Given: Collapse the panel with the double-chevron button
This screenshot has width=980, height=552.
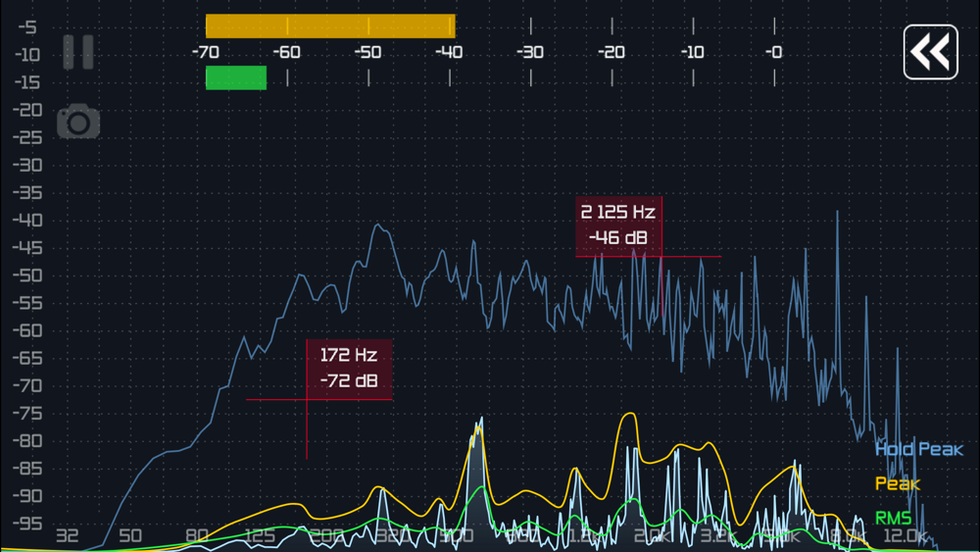Looking at the screenshot, I should tap(930, 52).
